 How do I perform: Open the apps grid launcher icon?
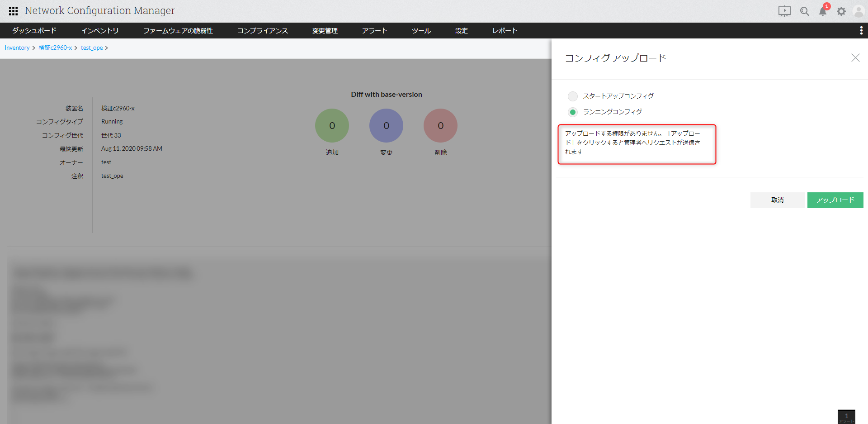pos(14,11)
